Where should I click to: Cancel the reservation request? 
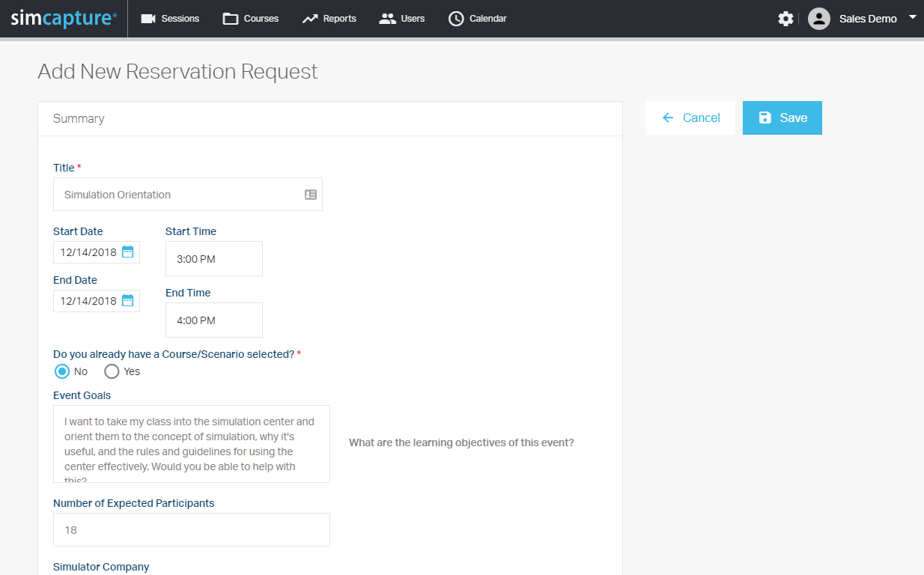click(x=690, y=118)
